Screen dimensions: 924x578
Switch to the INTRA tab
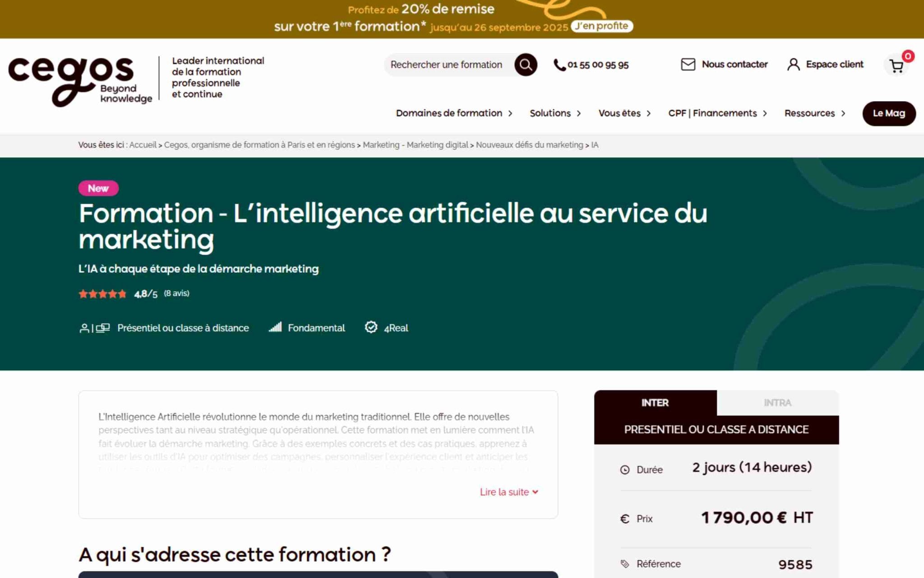click(777, 403)
